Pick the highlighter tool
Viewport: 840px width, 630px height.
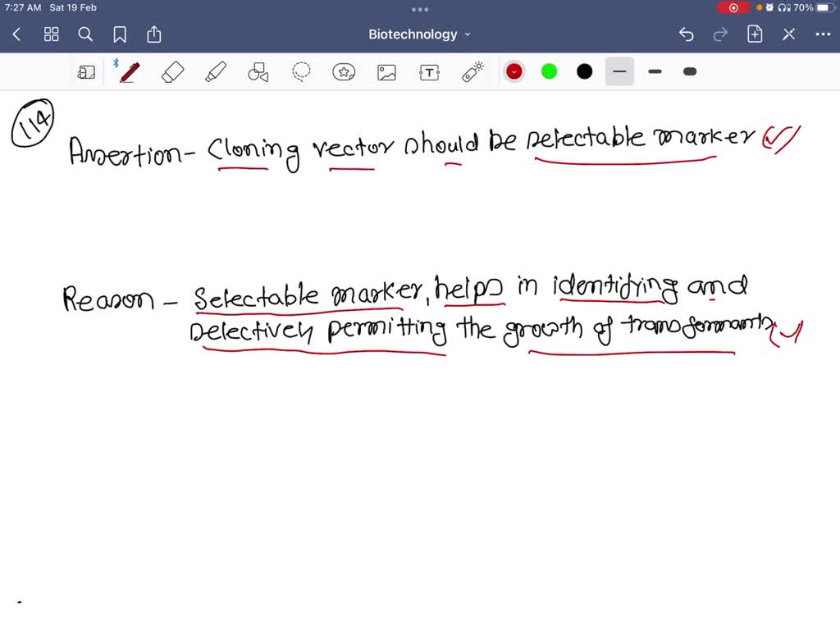click(214, 71)
